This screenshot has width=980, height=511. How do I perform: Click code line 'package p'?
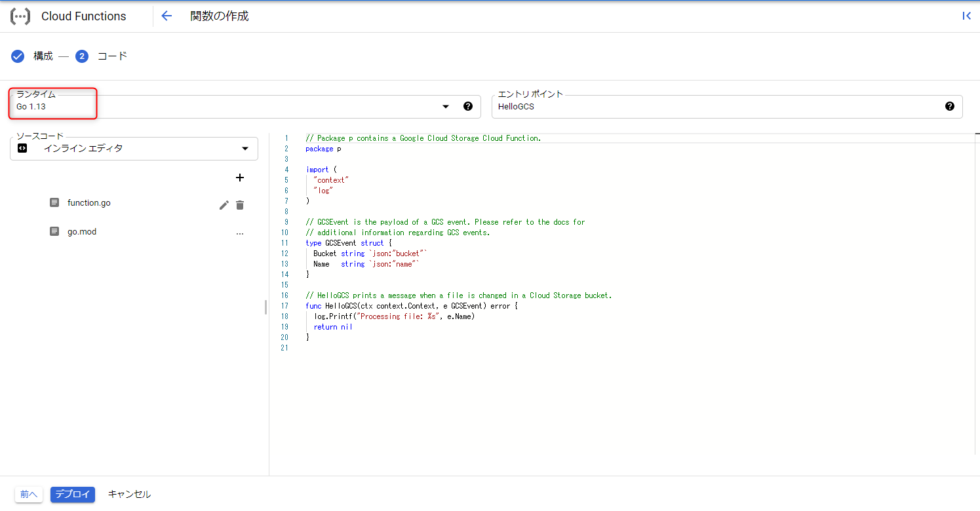pos(323,149)
